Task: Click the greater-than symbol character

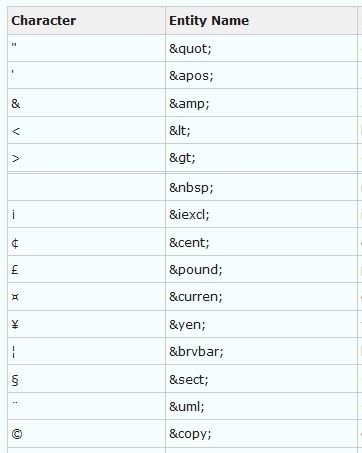Action: point(16,159)
